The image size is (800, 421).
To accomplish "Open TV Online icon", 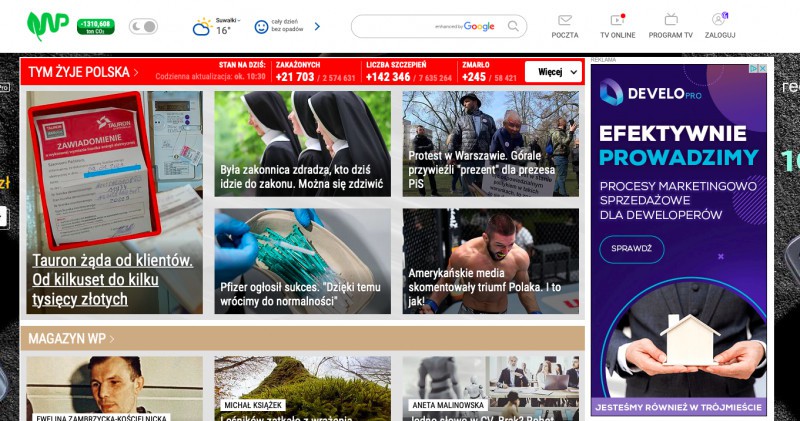I will pos(617,25).
